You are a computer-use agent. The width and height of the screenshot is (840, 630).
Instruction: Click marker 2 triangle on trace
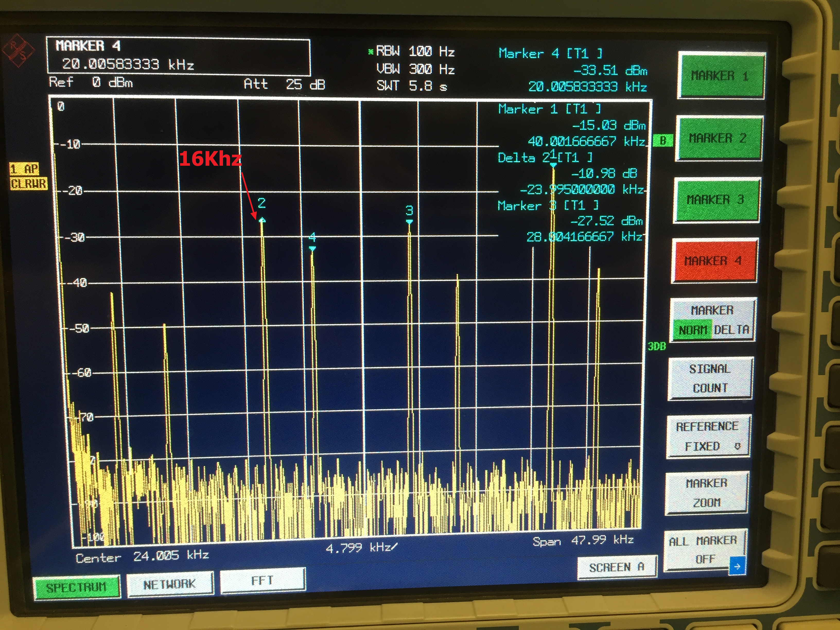click(x=262, y=220)
